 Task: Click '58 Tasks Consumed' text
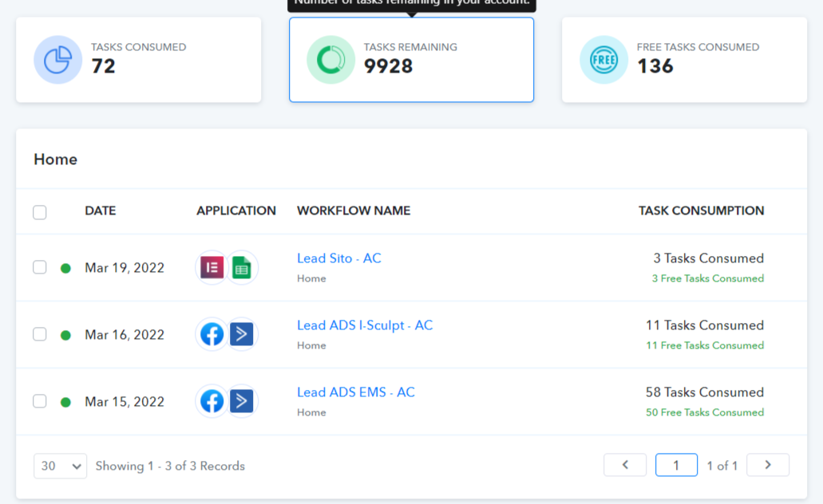tap(705, 392)
